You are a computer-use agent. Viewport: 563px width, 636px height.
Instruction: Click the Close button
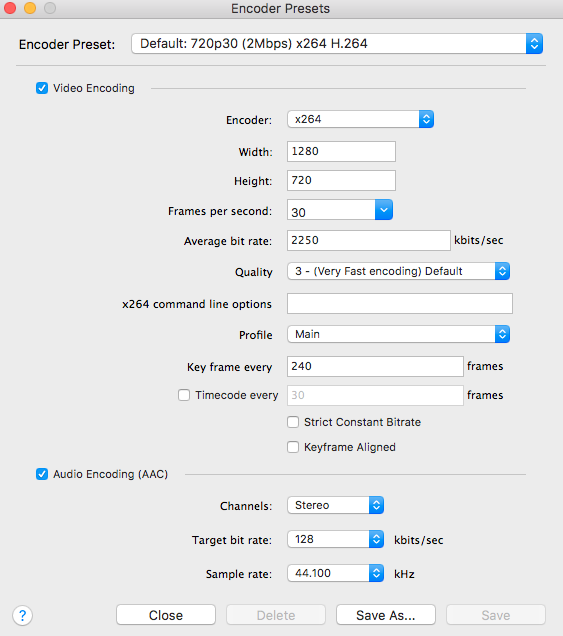166,615
